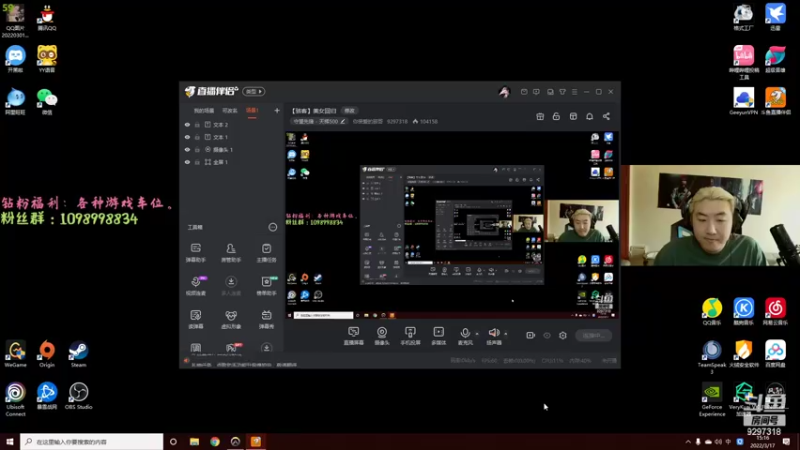This screenshot has height=450, width=800.
Task: Switch to the active red-underlined scene tab
Action: click(x=252, y=111)
